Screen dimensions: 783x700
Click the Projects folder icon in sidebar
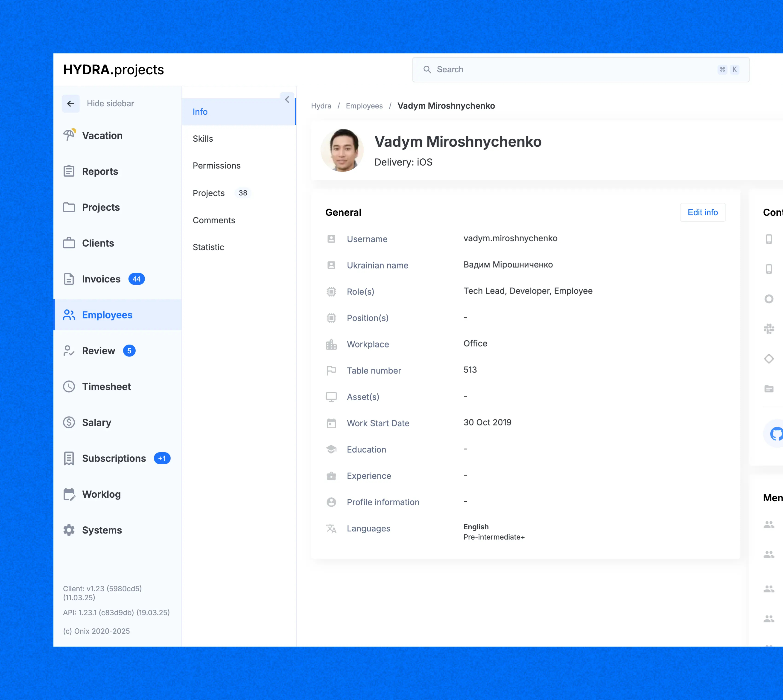coord(69,207)
